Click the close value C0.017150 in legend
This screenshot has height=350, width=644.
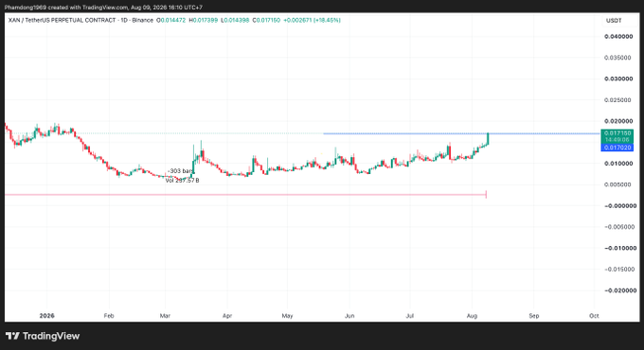[266, 20]
